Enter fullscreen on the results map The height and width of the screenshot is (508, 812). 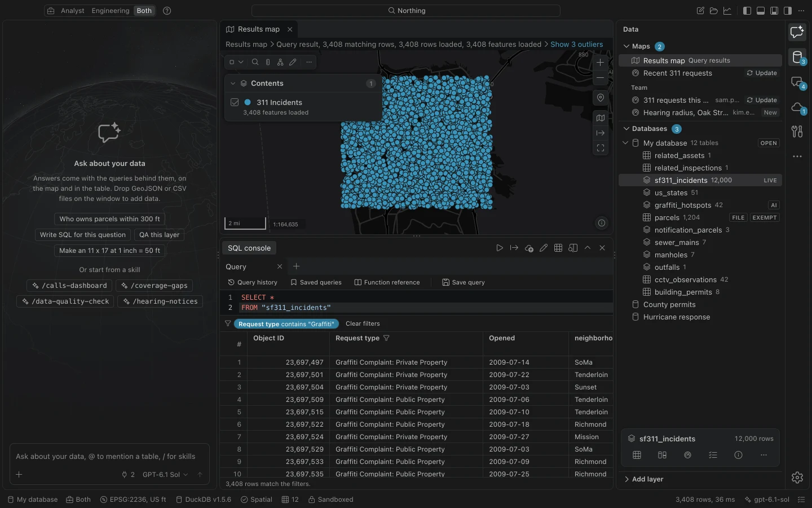(601, 148)
